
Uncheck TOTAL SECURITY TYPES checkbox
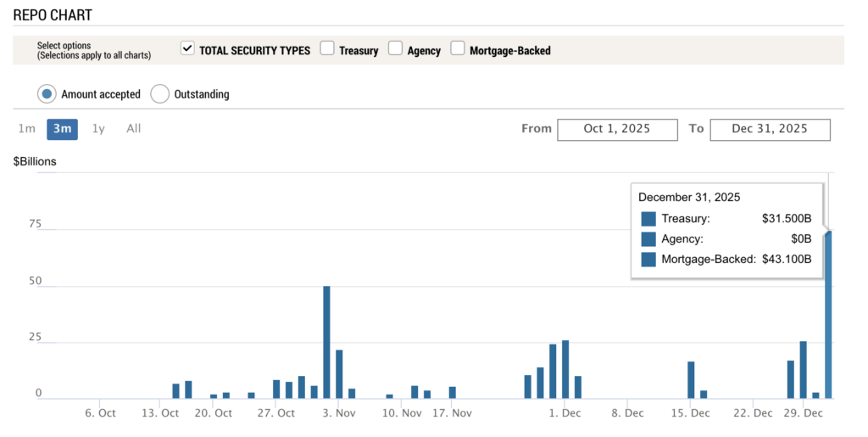(188, 49)
